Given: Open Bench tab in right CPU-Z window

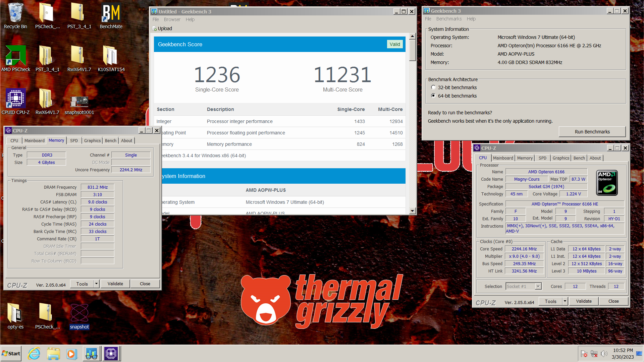Looking at the screenshot, I should coord(579,158).
